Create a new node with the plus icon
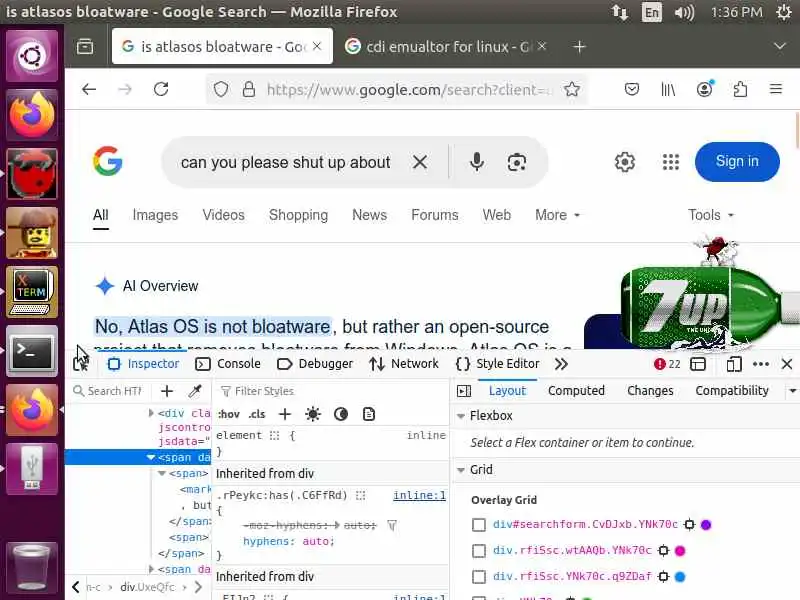The height and width of the screenshot is (600, 800). 167,391
